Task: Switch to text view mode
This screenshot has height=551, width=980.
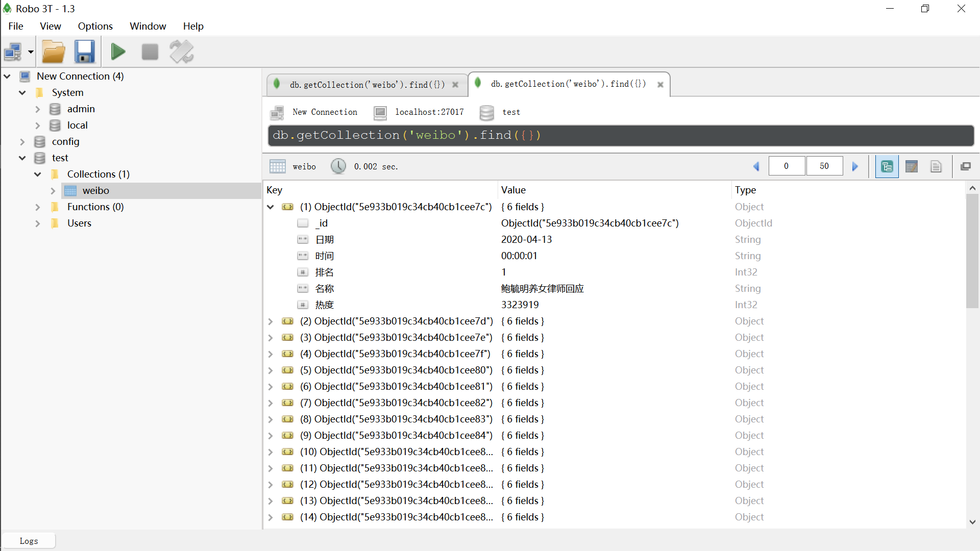Action: pyautogui.click(x=936, y=166)
